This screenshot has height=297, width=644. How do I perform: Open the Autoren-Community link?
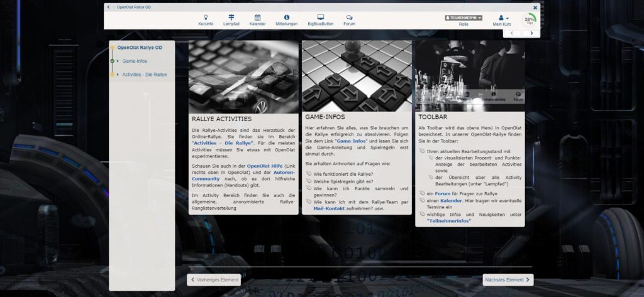pyautogui.click(x=243, y=176)
